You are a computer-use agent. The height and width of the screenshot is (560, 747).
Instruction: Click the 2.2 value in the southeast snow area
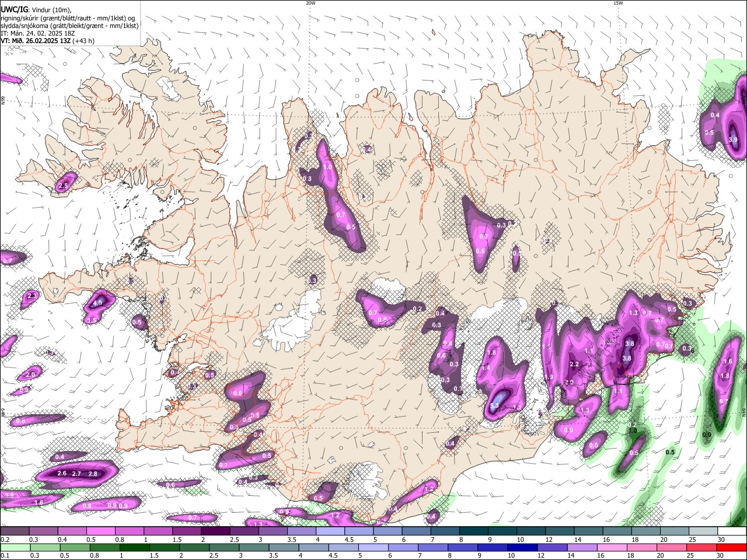tap(574, 364)
